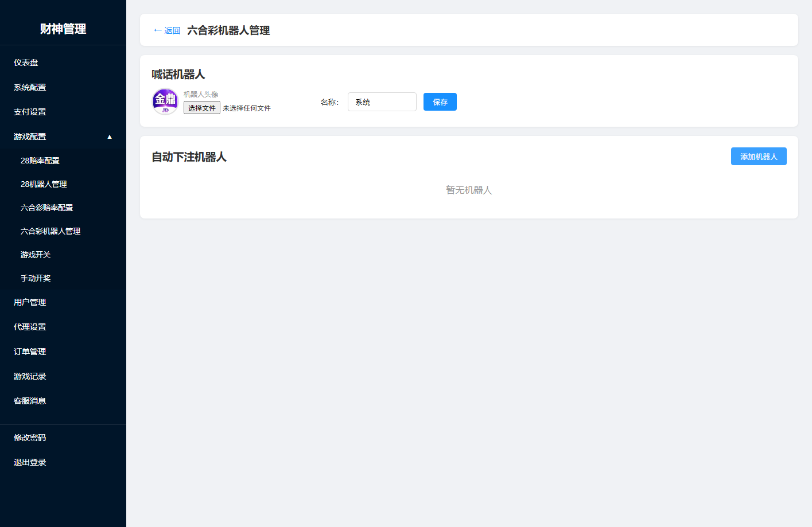The height and width of the screenshot is (527, 812).
Task: Click 退出登录 to log out
Action: pos(30,462)
